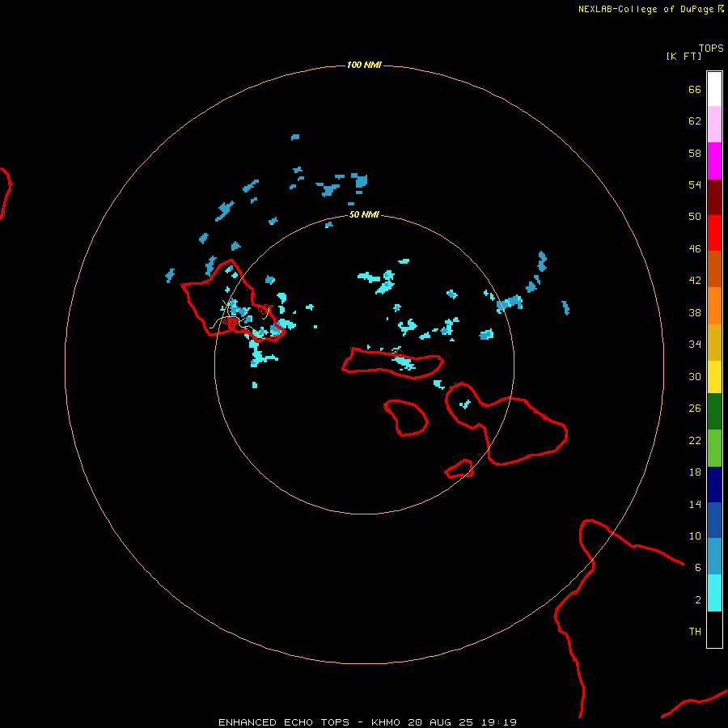
Task: Click the 100 NMI range ring label
Action: 364,65
